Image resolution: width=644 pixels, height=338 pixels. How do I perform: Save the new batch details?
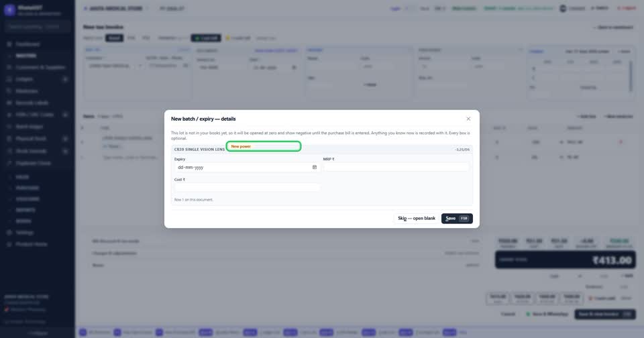[457, 219]
